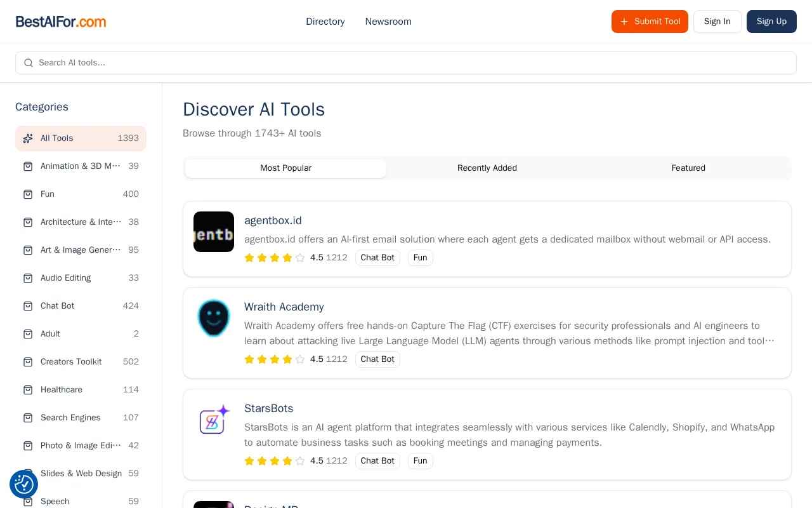The image size is (812, 508).
Task: Click the Wraith Academy description text
Action: [x=509, y=333]
